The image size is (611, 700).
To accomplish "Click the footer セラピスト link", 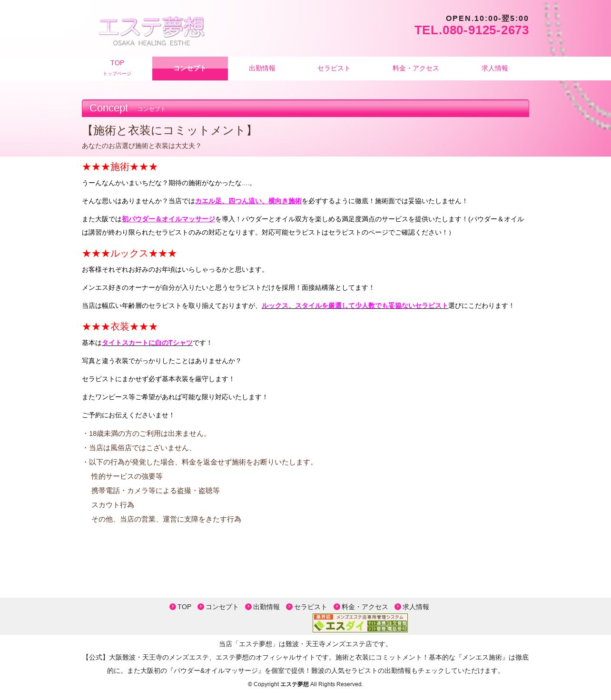I will pos(310,607).
